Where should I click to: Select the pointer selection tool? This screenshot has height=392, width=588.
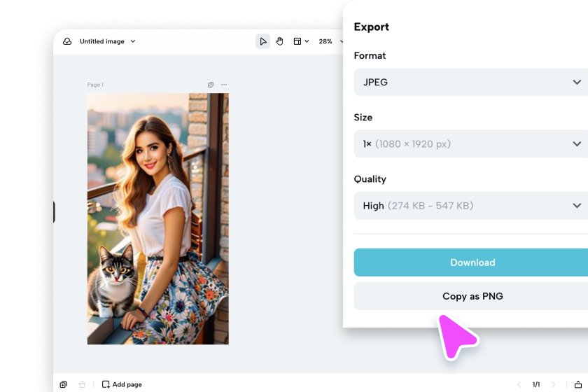point(263,41)
